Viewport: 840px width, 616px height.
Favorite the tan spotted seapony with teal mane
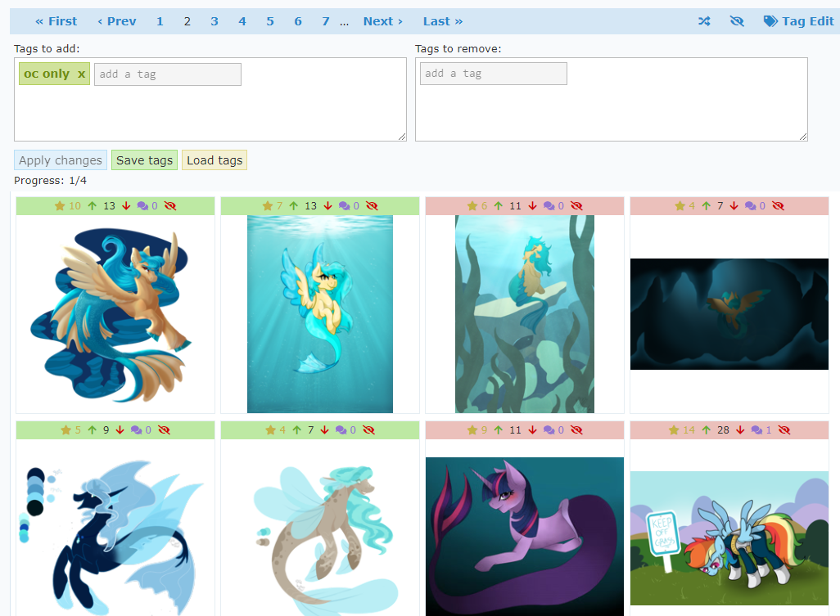[x=270, y=430]
